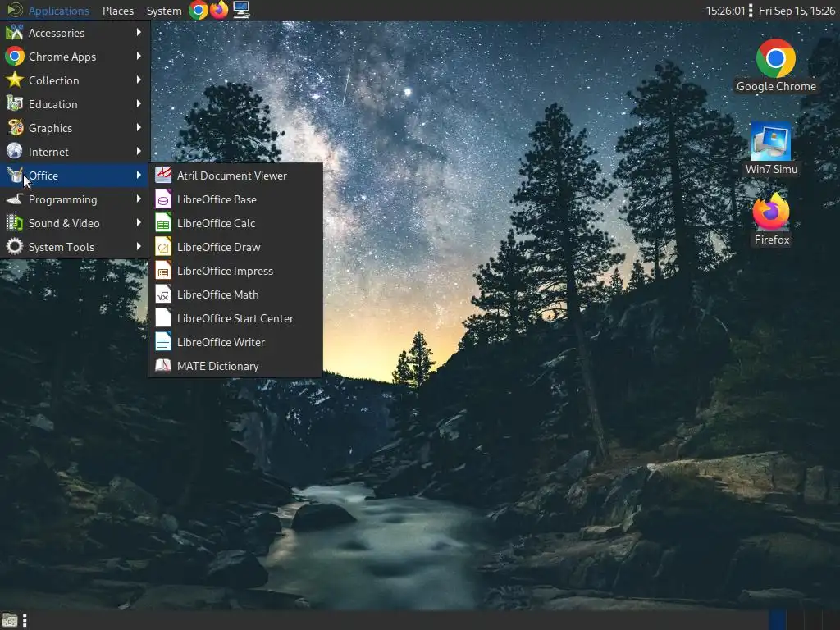Expand the Chrome Apps submenu arrow
Image resolution: width=840 pixels, height=630 pixels.
point(139,56)
